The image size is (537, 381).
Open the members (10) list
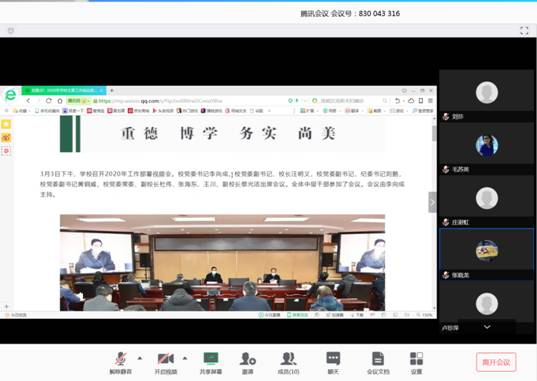pos(288,362)
